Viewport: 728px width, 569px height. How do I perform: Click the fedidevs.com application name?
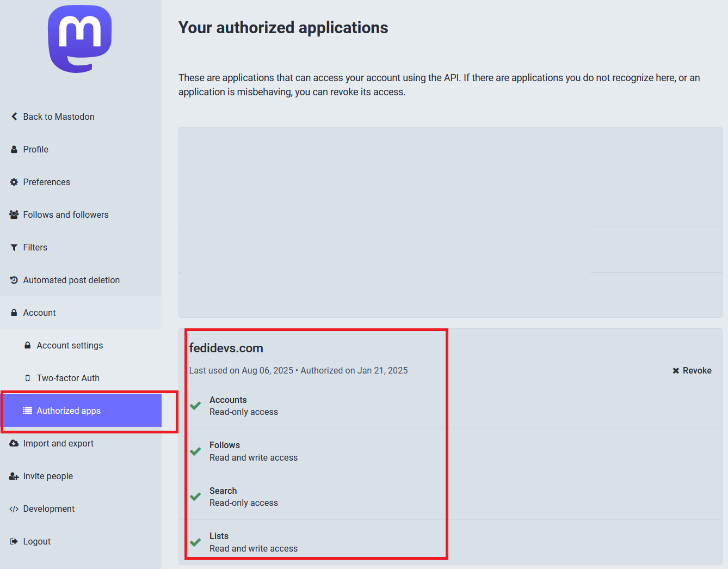pyautogui.click(x=226, y=348)
